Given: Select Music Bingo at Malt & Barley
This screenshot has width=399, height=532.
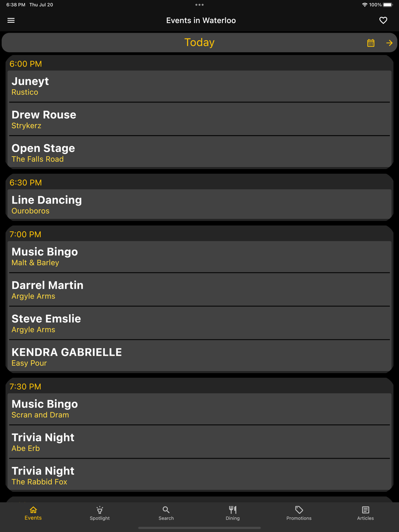Looking at the screenshot, I should coord(199,257).
